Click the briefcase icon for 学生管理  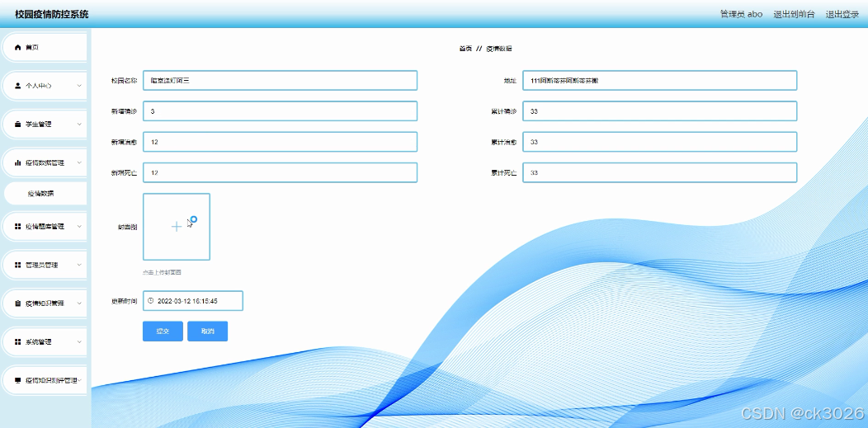(17, 125)
